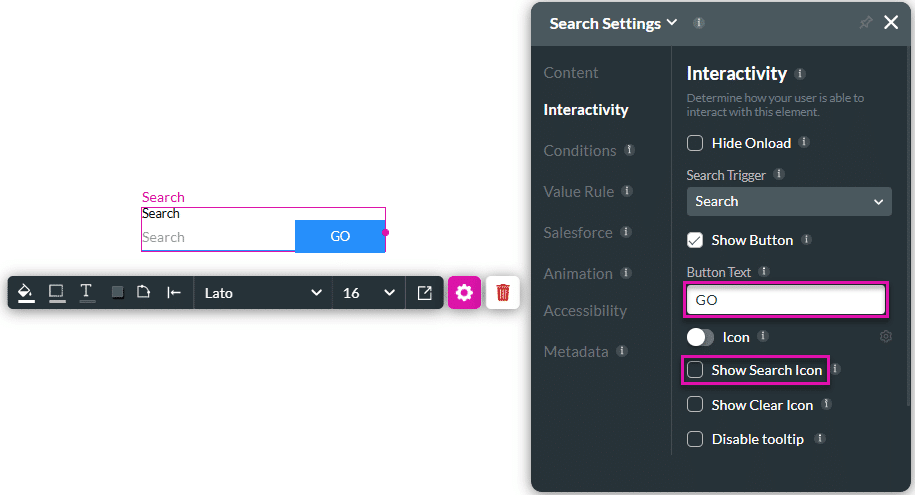Open the Lato font family dropdown
Viewport: 915px width, 495px height.
(263, 292)
